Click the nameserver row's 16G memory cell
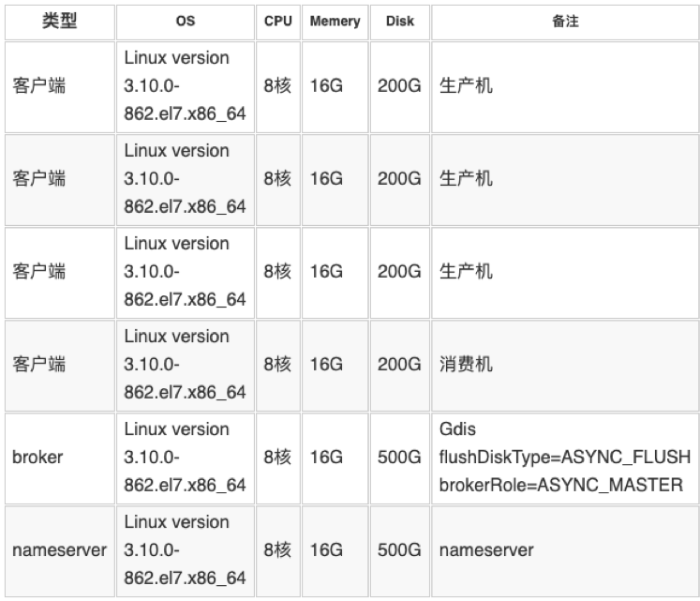 [326, 550]
